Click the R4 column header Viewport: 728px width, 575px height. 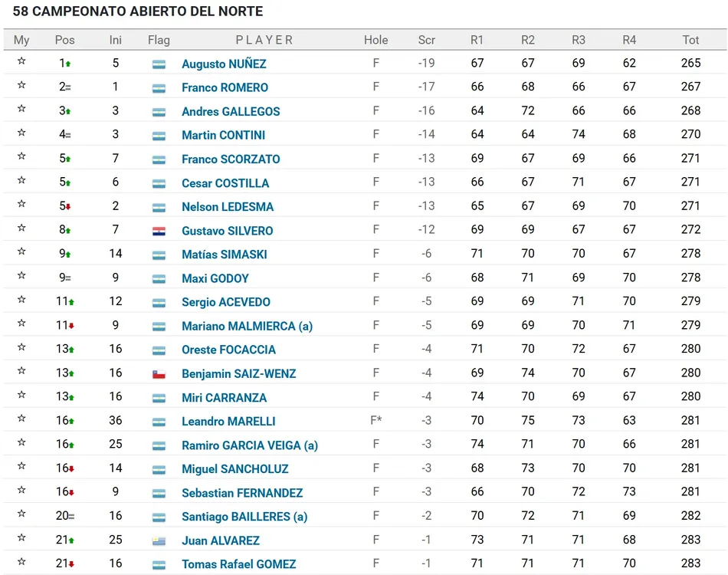tap(629, 40)
